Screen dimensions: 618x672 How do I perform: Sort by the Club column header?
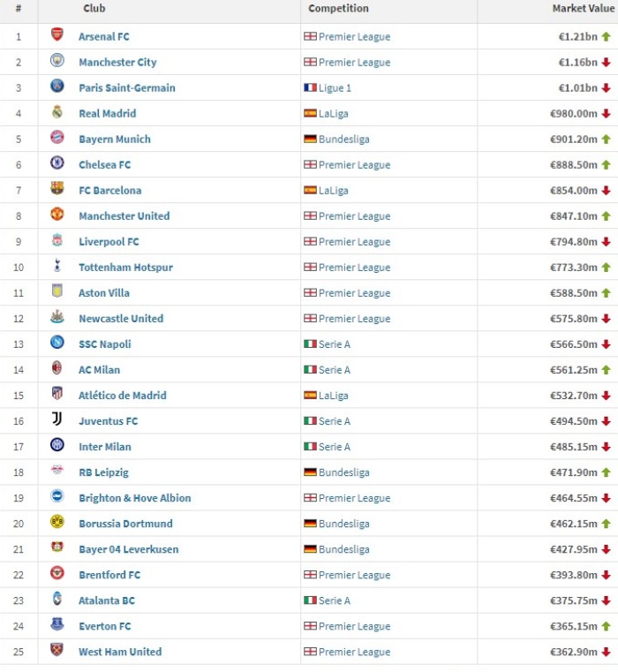pos(94,9)
